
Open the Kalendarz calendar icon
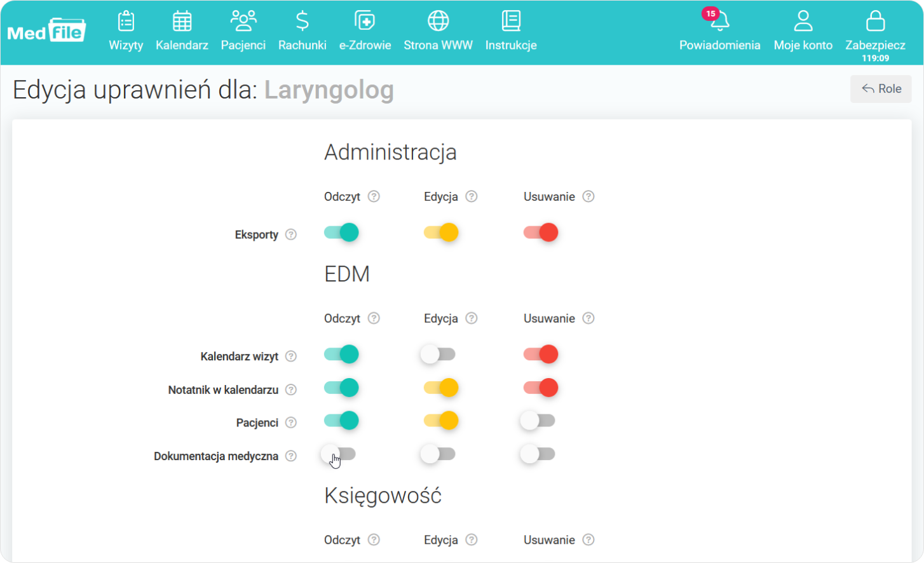coord(182,22)
